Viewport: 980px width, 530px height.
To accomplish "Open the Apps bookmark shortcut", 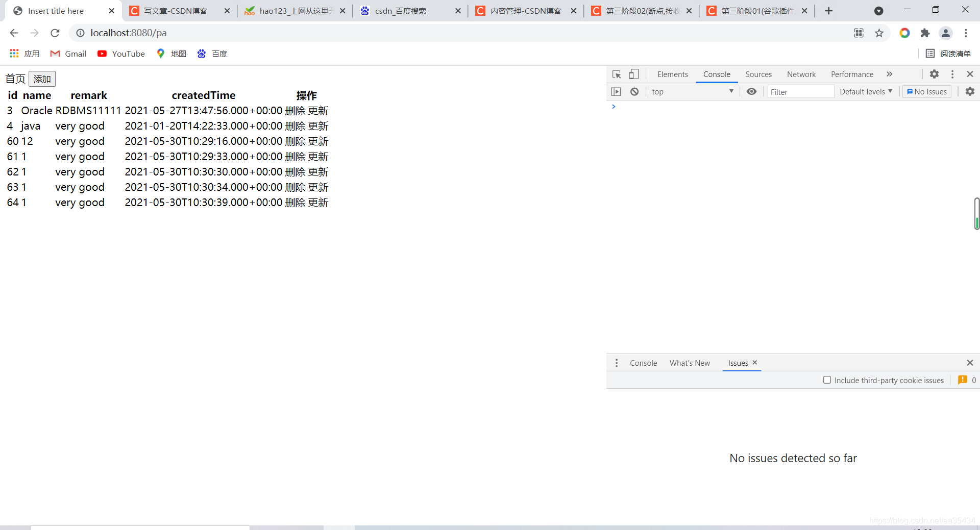I will (24, 54).
